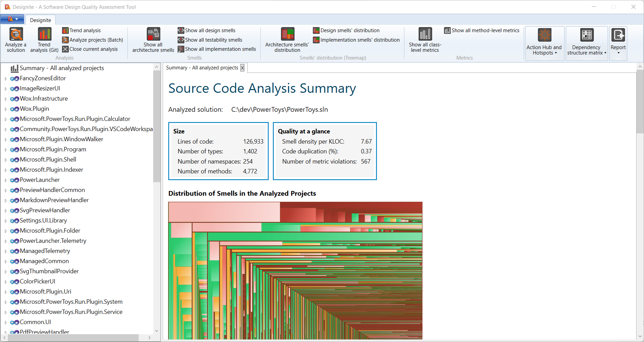Select the Designite ribbon tab
The height and width of the screenshot is (342, 644).
40,20
